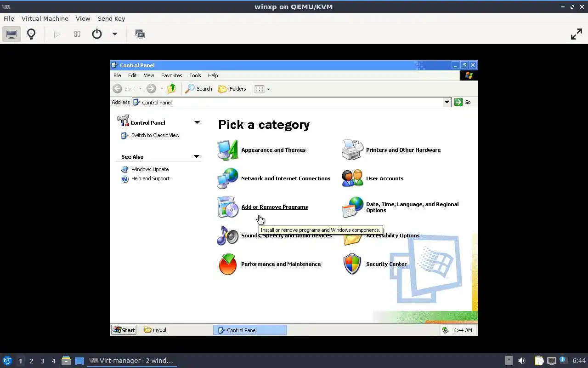Click the Help and Support question icon

(x=125, y=179)
